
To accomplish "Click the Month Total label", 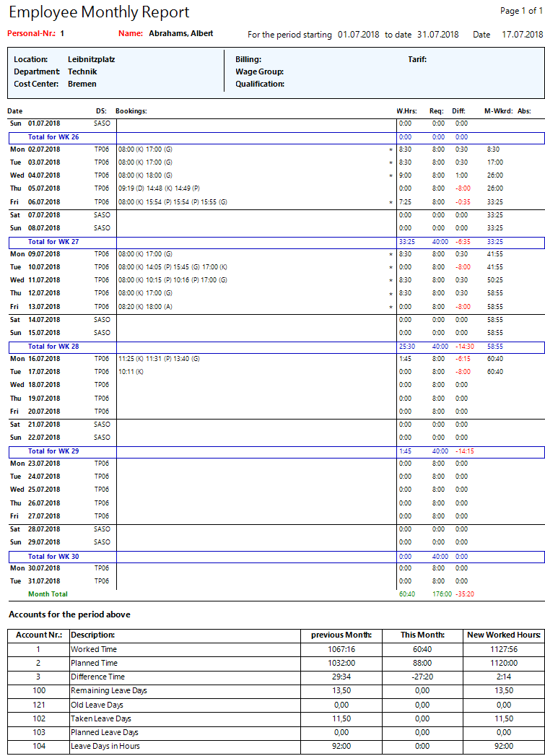I will click(x=48, y=594).
